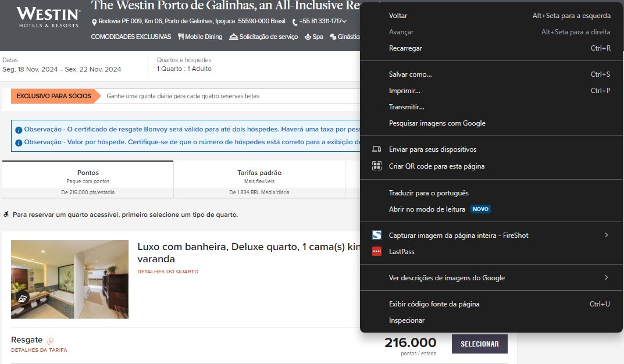Open the DETALHES DA TARIFA link
Image resolution: width=624 pixels, height=364 pixels.
coord(39,350)
